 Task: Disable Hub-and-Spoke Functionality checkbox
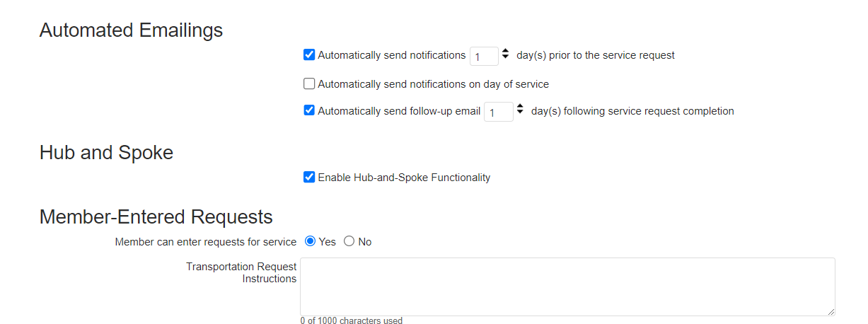click(309, 177)
